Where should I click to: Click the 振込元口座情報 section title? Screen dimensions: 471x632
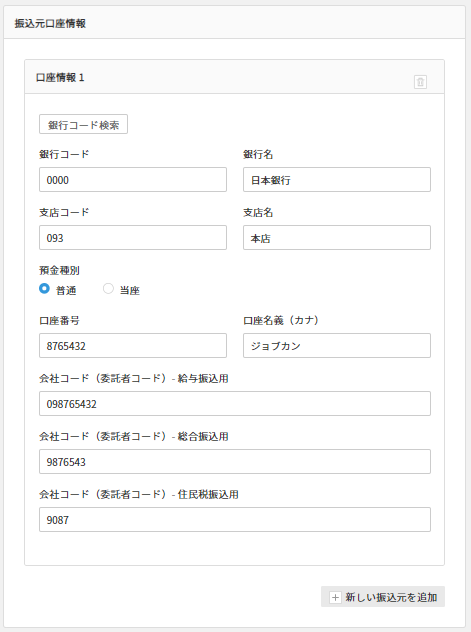[x=50, y=23]
